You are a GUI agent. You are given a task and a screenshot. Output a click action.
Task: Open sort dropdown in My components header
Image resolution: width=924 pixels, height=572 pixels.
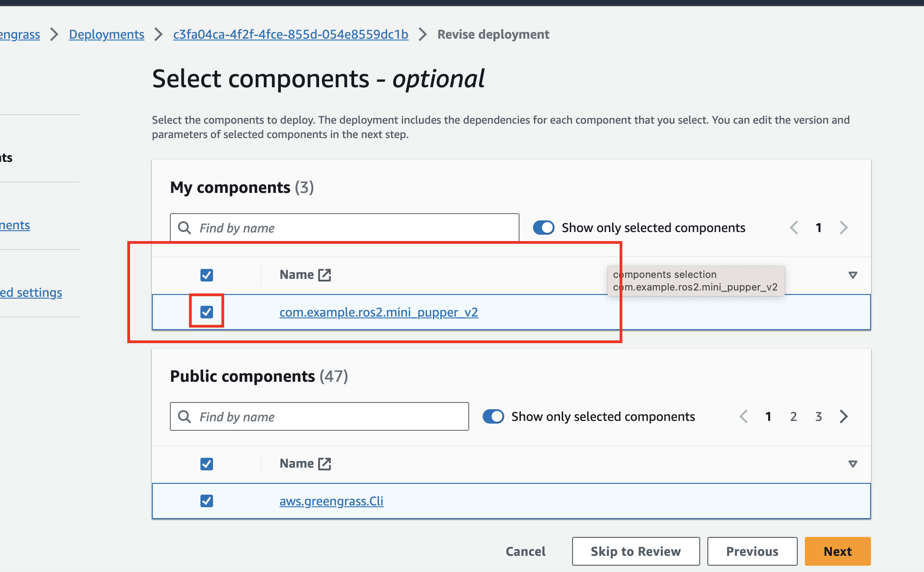pos(853,275)
